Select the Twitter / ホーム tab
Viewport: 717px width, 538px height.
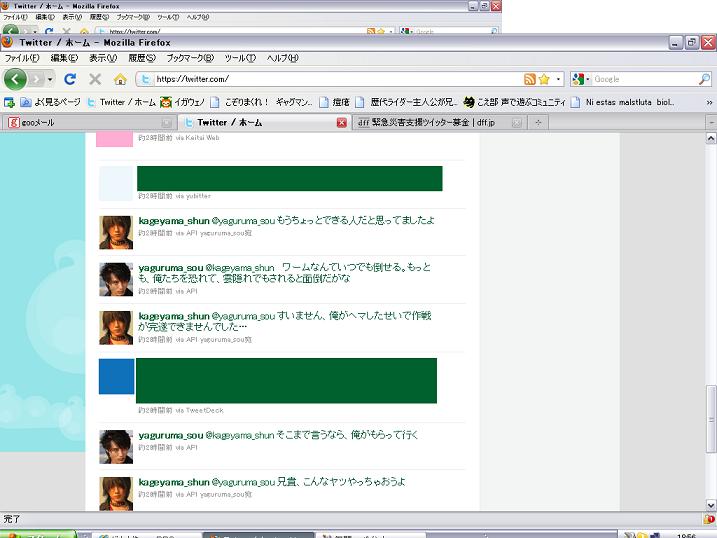[263, 123]
